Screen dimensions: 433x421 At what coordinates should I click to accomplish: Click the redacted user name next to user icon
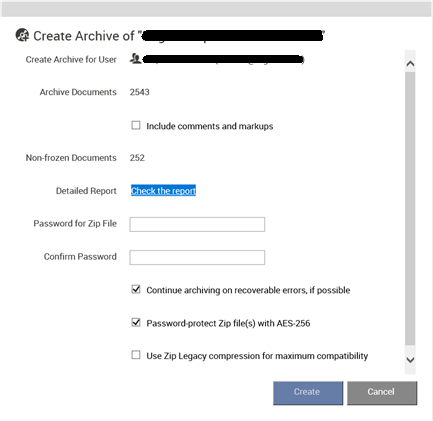coord(223,59)
